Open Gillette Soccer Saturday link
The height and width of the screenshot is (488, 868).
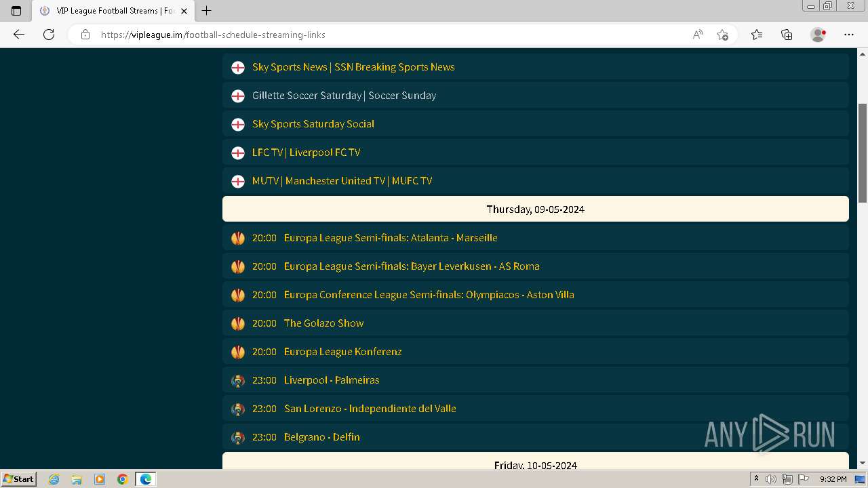344,96
